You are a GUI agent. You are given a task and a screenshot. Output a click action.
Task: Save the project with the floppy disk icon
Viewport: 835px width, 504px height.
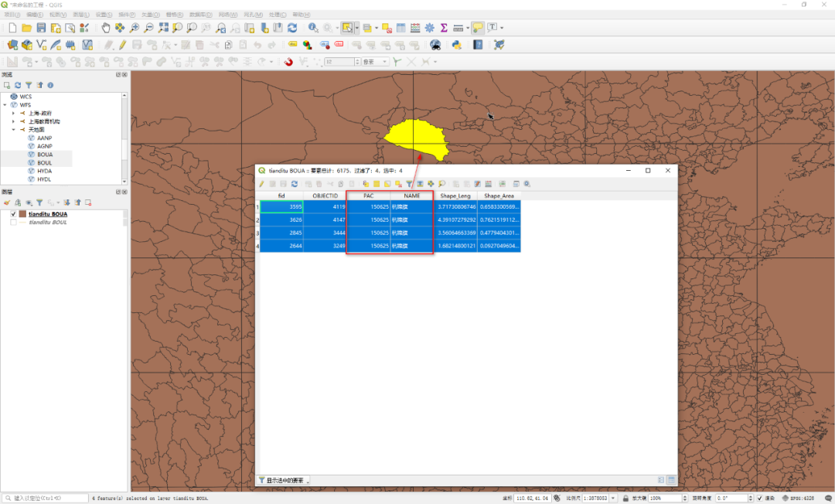click(x=41, y=28)
